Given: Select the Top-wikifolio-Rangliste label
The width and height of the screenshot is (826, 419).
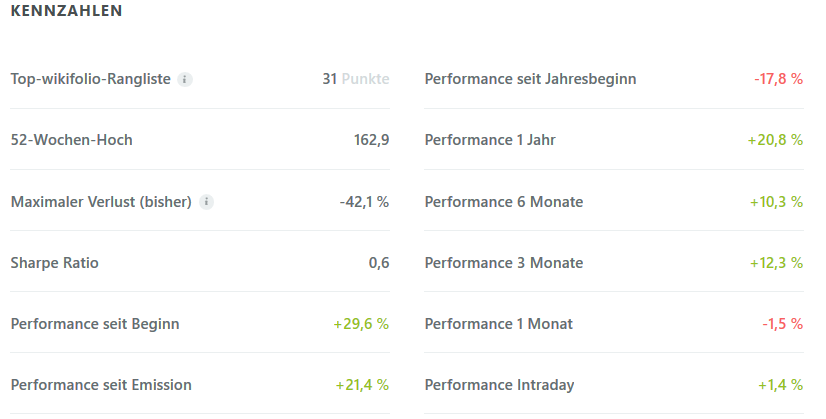Looking at the screenshot, I should click(x=91, y=79).
